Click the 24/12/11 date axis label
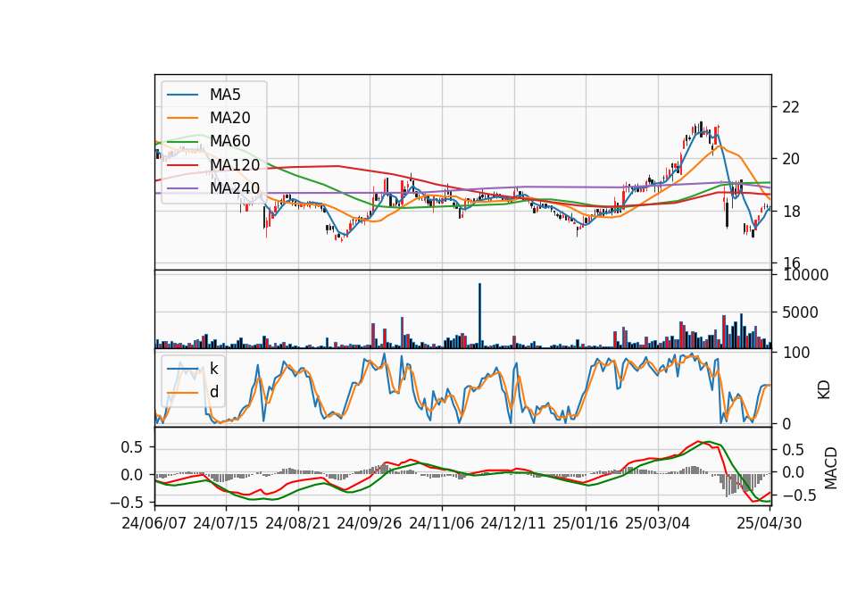The image size is (857, 616). tap(513, 523)
